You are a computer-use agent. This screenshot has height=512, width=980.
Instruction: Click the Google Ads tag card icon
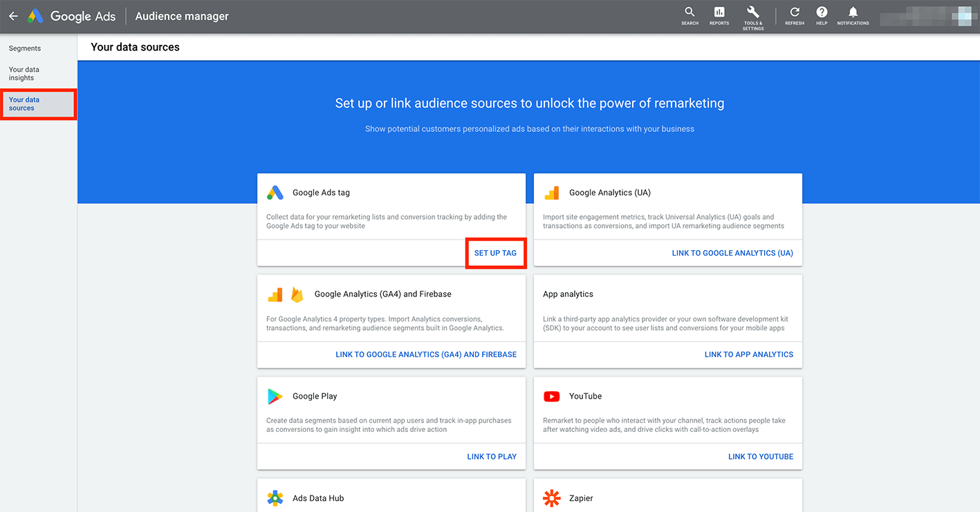275,193
